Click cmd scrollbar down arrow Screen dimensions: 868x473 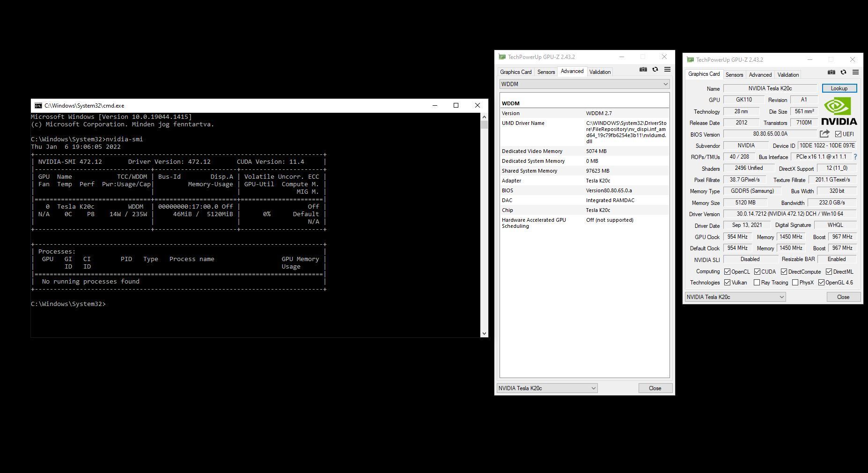(x=484, y=334)
